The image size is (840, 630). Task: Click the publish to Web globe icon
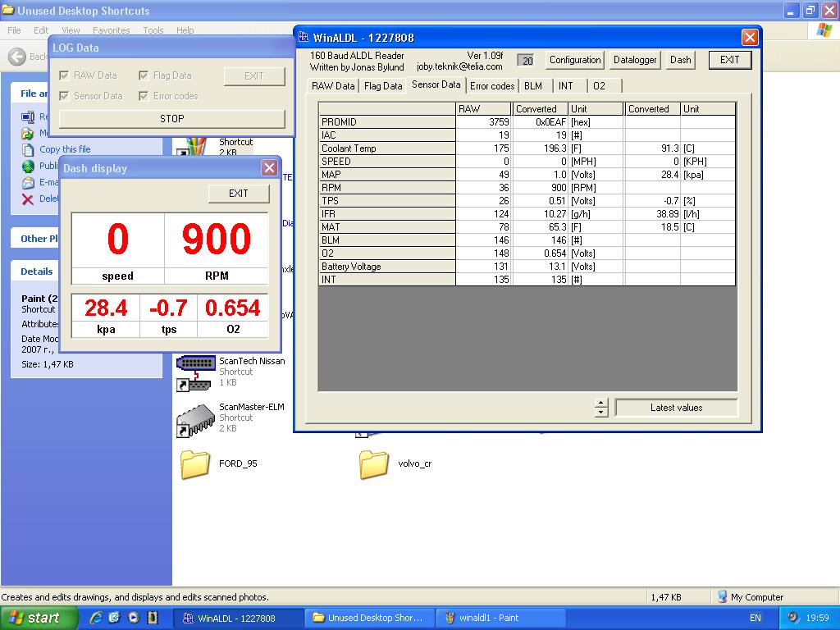pos(28,166)
